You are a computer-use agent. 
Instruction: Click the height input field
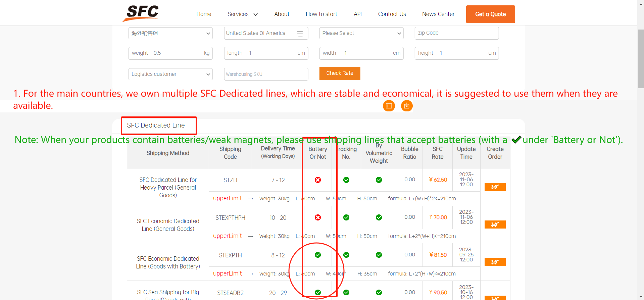456,53
